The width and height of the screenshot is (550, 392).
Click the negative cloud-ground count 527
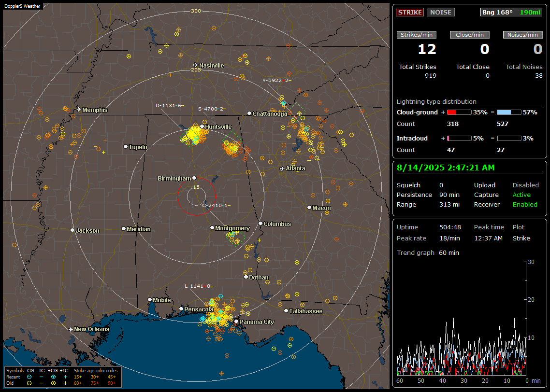503,124
